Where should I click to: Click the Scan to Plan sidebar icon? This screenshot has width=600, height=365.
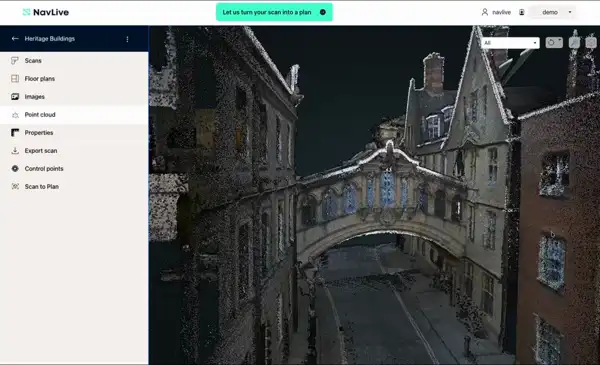coord(15,186)
